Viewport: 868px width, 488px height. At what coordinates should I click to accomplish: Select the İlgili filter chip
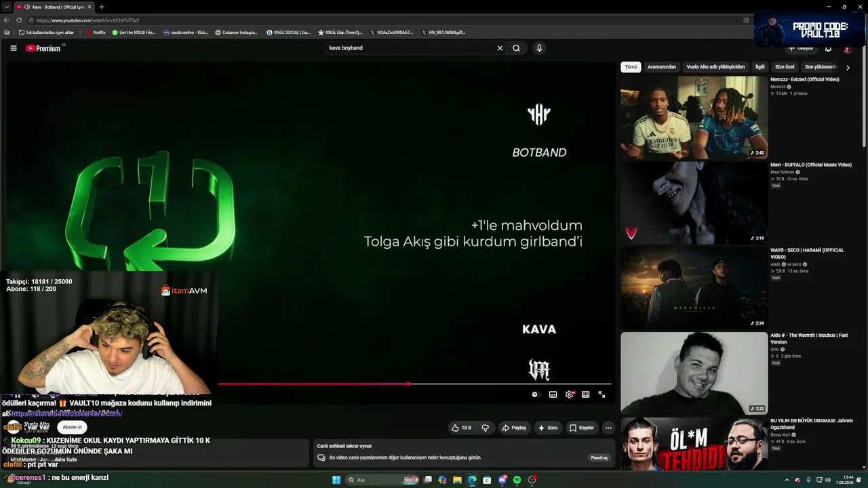pyautogui.click(x=760, y=67)
